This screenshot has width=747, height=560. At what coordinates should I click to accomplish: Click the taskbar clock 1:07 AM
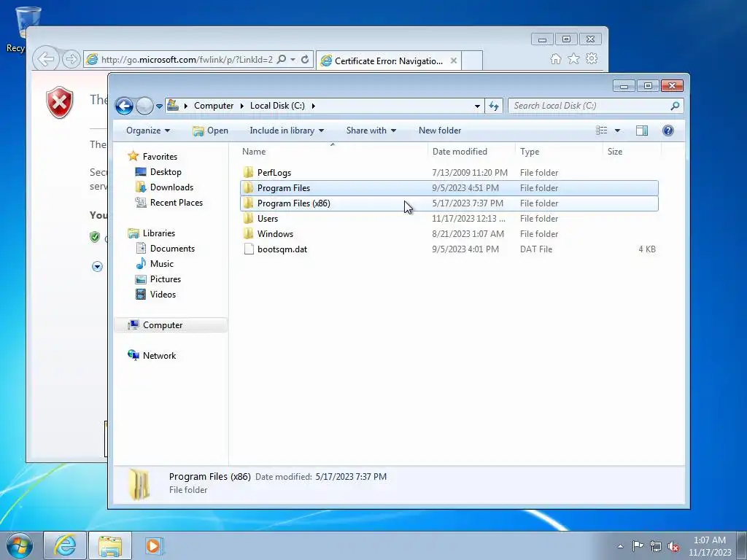click(x=709, y=540)
